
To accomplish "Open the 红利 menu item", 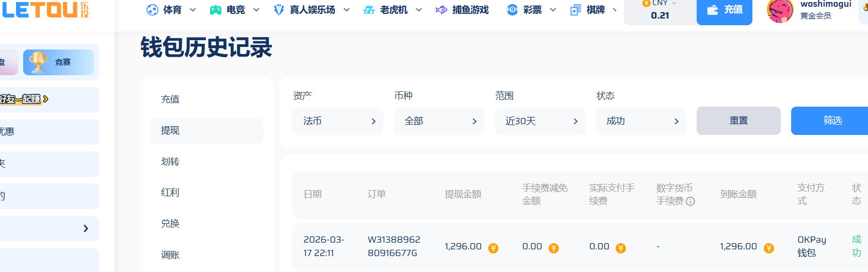I will click(170, 193).
